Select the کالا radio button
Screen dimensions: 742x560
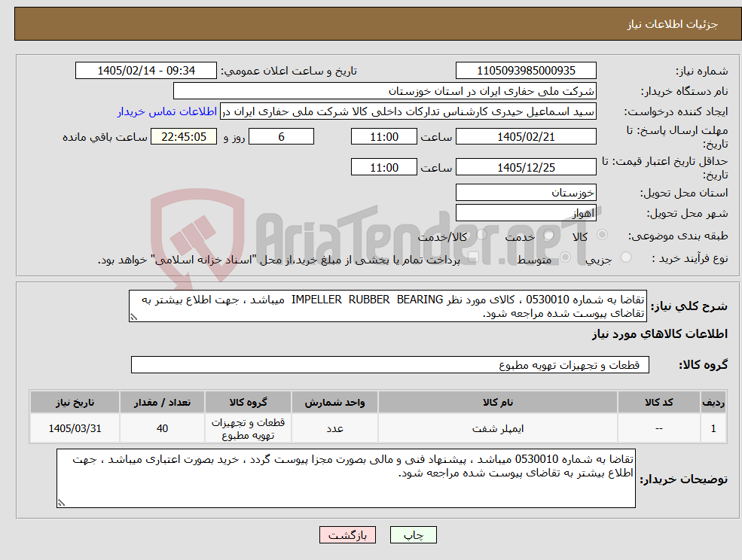(x=603, y=235)
